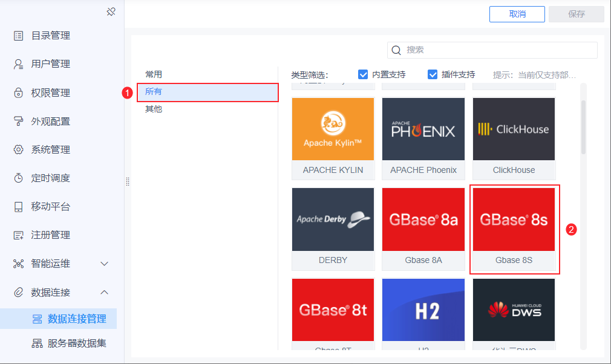Uncheck the 插件支持 checkbox
611x364 pixels.
433,74
